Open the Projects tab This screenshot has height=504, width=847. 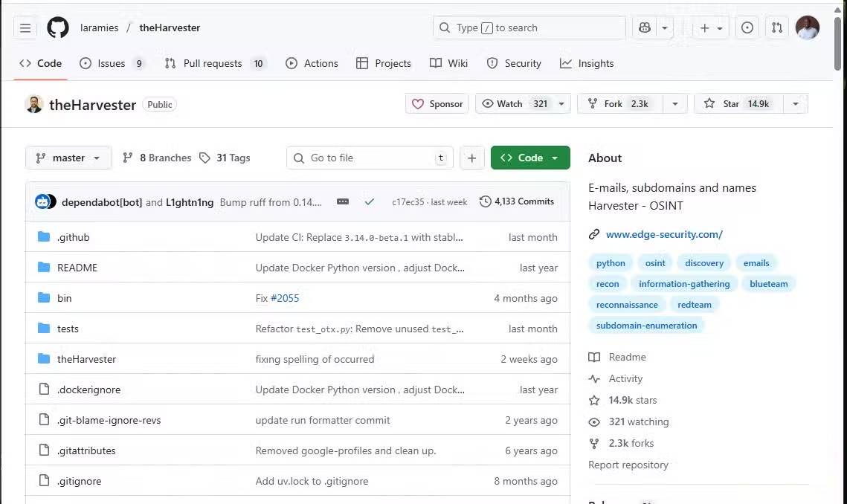coord(384,63)
